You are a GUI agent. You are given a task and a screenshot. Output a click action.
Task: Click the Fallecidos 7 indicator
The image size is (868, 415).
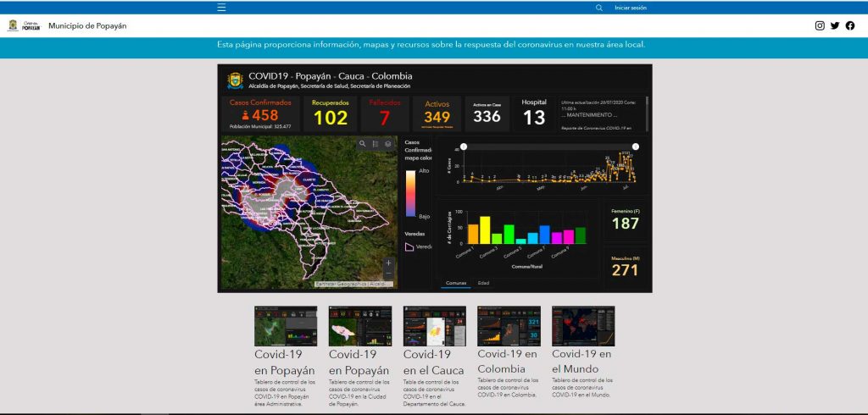[385, 114]
